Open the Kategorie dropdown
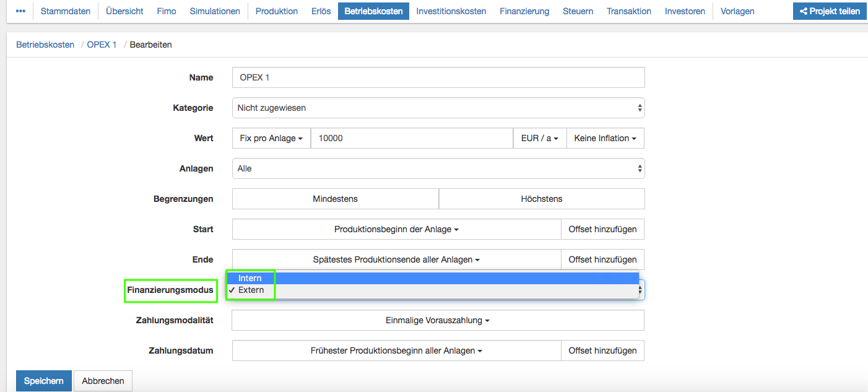 click(x=438, y=108)
